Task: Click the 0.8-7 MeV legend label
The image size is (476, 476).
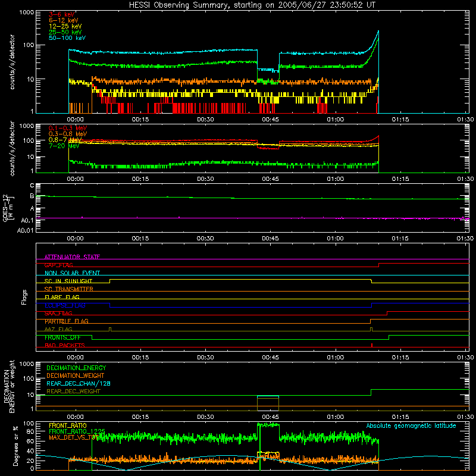Action: point(65,140)
